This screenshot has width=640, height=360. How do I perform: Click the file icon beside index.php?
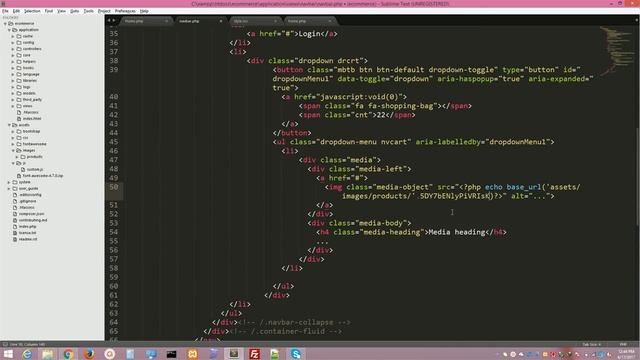click(15, 227)
